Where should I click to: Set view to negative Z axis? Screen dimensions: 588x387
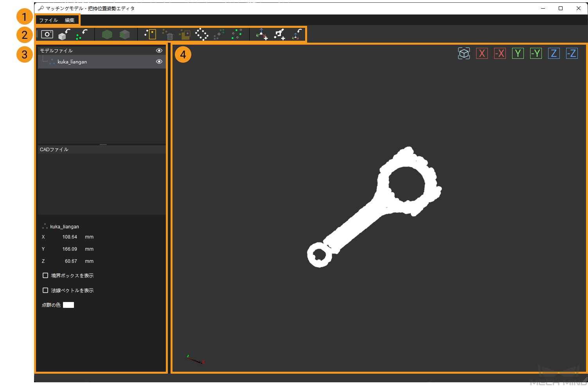tap(572, 53)
